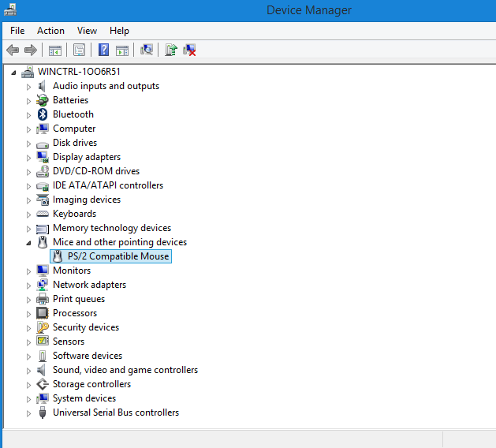496x448 pixels.
Task: Toggle the console tree pane icon
Action: click(54, 50)
